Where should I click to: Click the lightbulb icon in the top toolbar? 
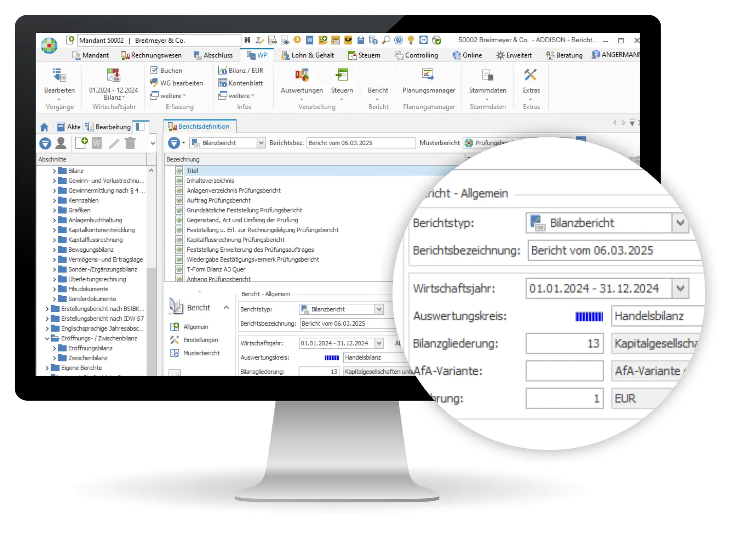[411, 40]
